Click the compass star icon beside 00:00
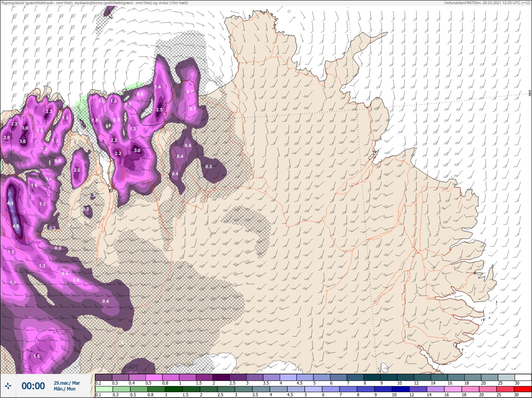This screenshot has height=398, width=532. (x=8, y=386)
